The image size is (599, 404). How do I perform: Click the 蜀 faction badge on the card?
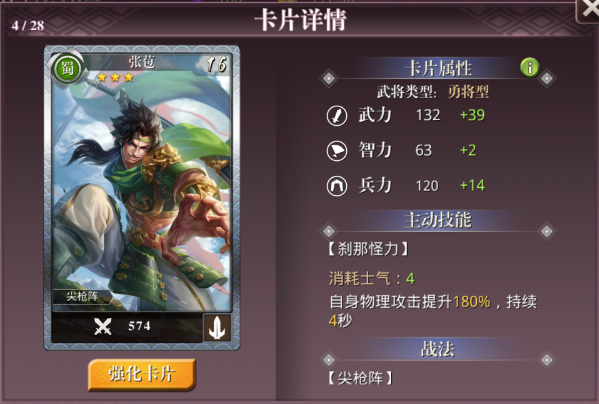pyautogui.click(x=68, y=69)
